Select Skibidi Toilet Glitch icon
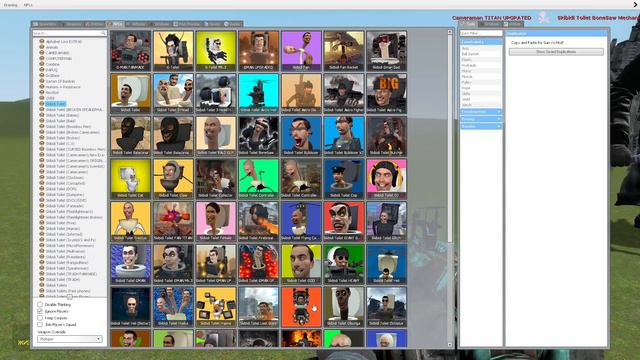This screenshot has width=640, height=360. pyautogui.click(x=387, y=221)
